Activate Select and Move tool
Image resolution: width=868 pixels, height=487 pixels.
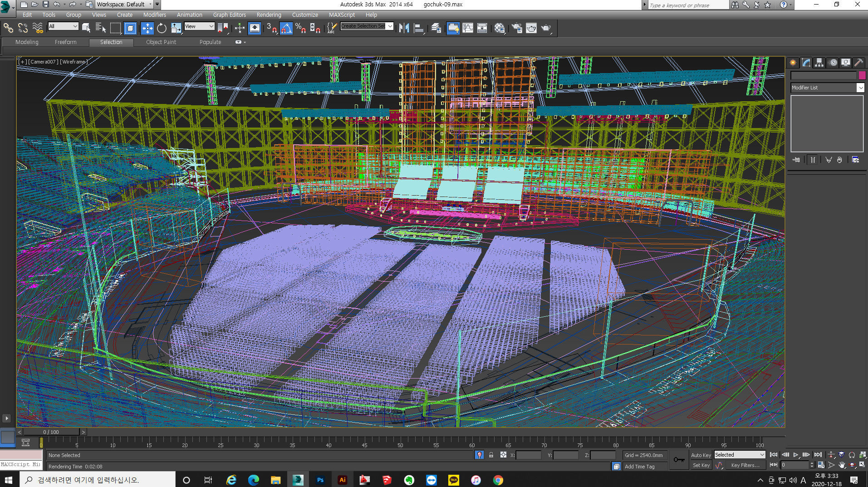tap(147, 28)
